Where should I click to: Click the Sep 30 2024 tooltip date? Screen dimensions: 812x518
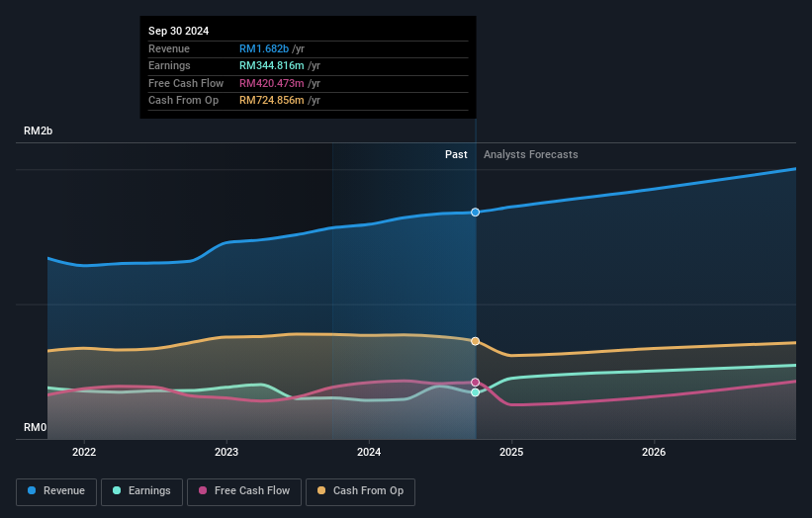179,31
